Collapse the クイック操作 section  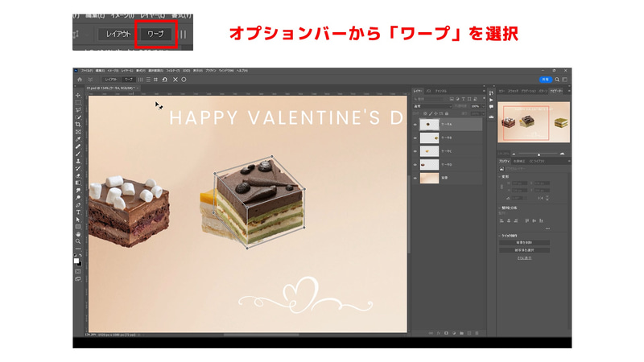click(x=500, y=236)
